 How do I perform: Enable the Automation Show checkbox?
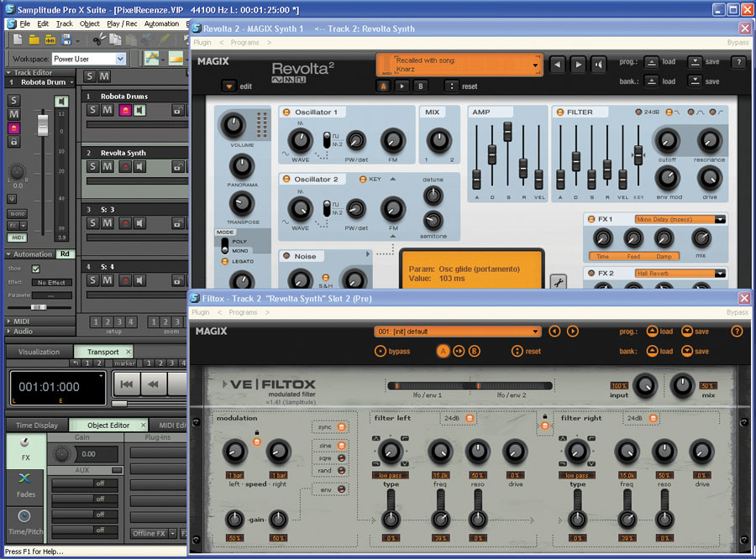35,269
